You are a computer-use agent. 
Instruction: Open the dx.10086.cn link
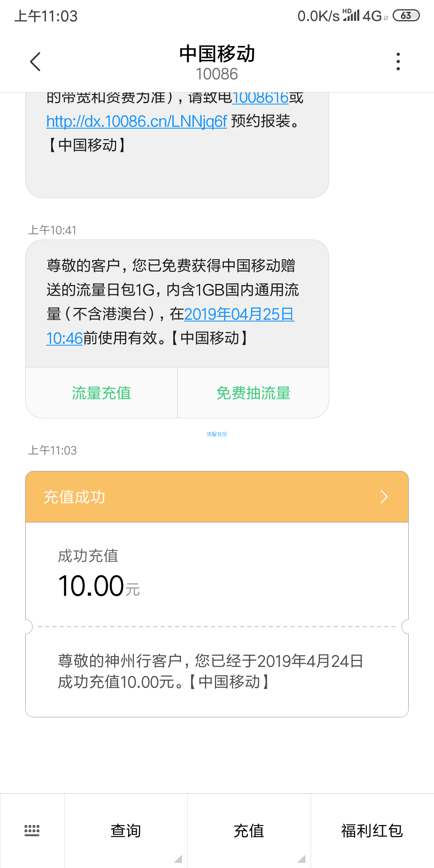tap(137, 121)
